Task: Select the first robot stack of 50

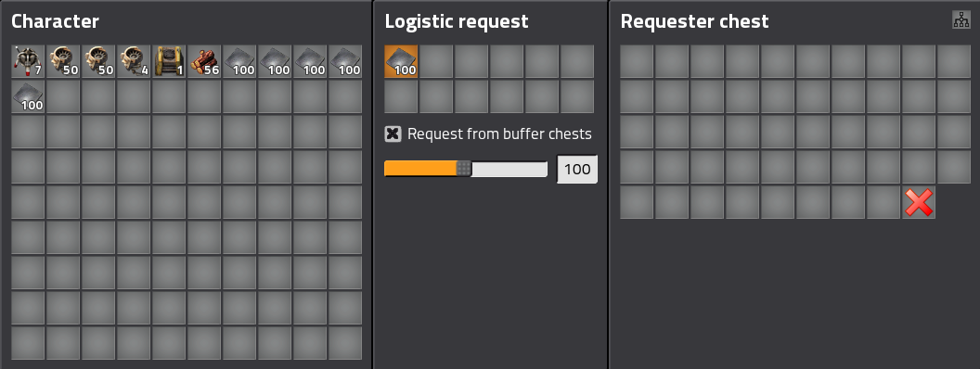Action: click(x=63, y=61)
